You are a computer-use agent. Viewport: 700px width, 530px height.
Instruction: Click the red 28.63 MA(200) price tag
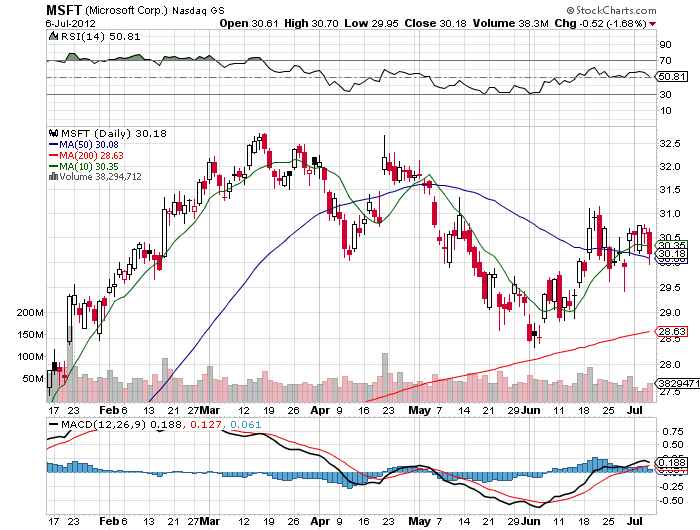(x=671, y=331)
